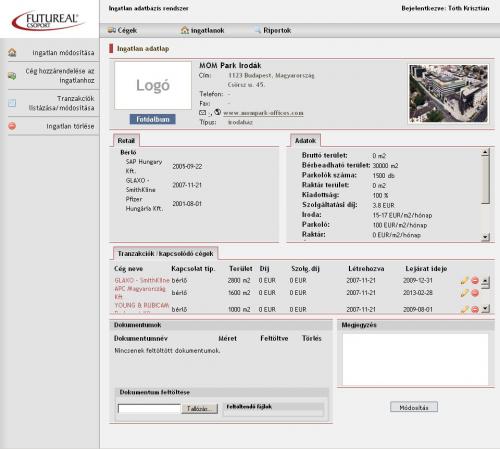The image size is (500, 449).
Task: Delete the YOUNG & RUBICAM transaction row
Action: tap(475, 309)
